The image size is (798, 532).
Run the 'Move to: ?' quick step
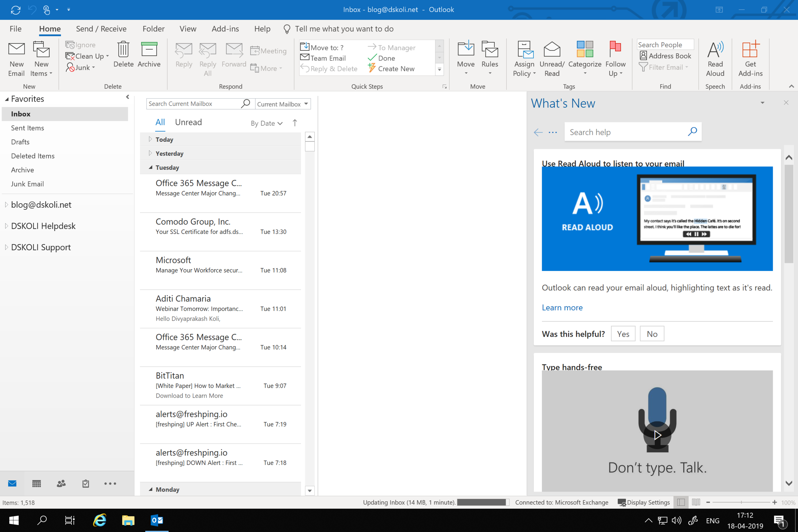[x=322, y=48]
